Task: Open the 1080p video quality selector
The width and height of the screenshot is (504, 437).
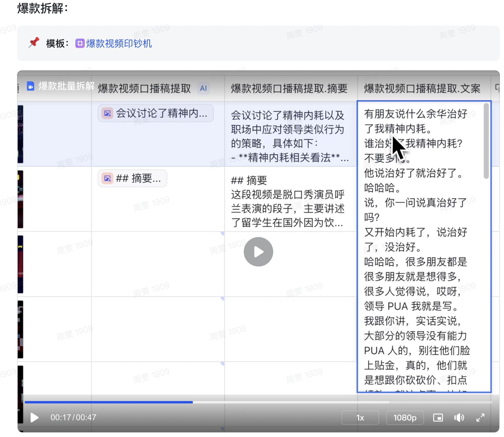Action: (x=405, y=418)
